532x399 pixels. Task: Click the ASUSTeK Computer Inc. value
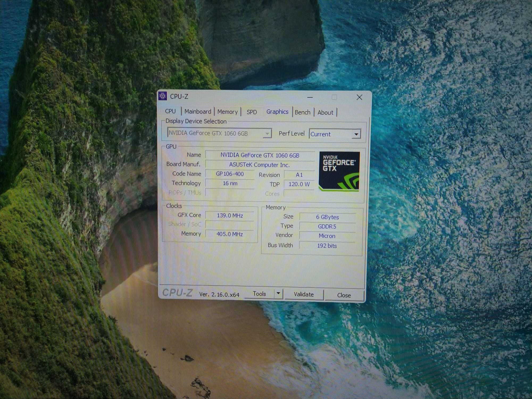point(260,165)
